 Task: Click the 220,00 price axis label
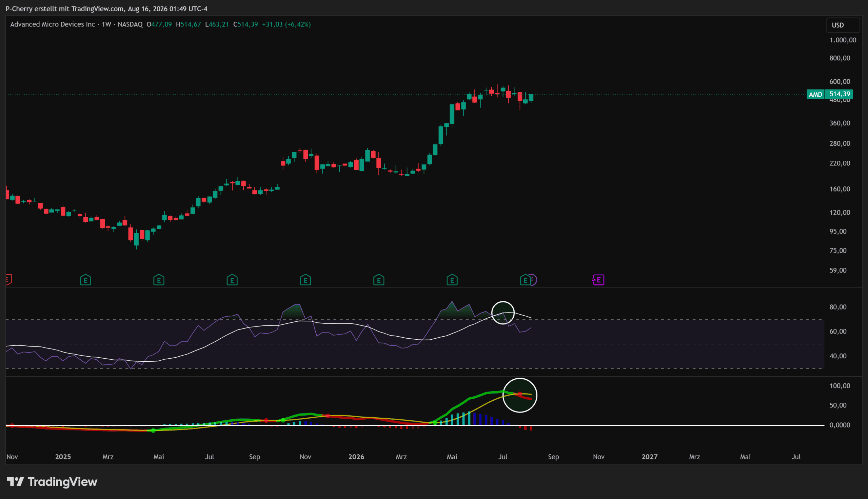coord(840,163)
